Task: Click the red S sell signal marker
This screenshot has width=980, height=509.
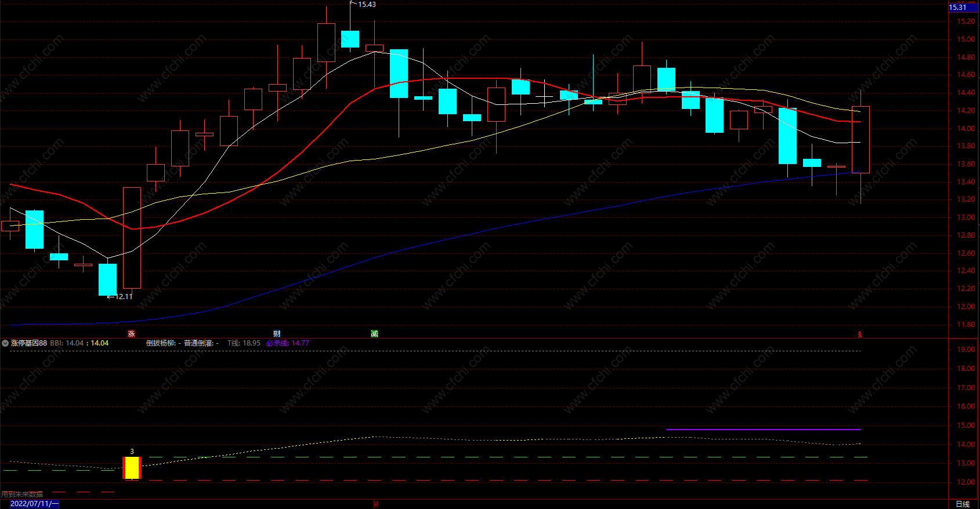Action: [860, 335]
